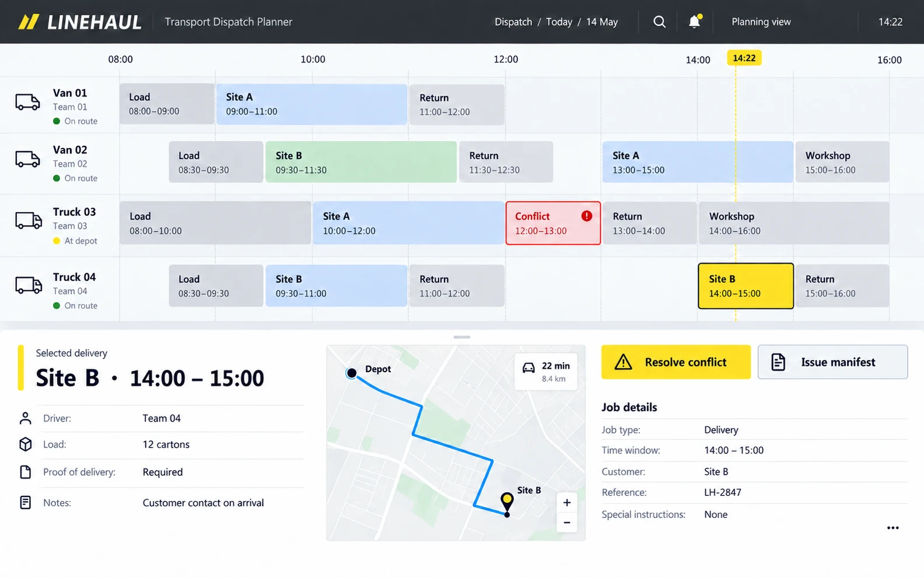Select Van 02 Site B 09:30–11:30 block

pos(361,162)
